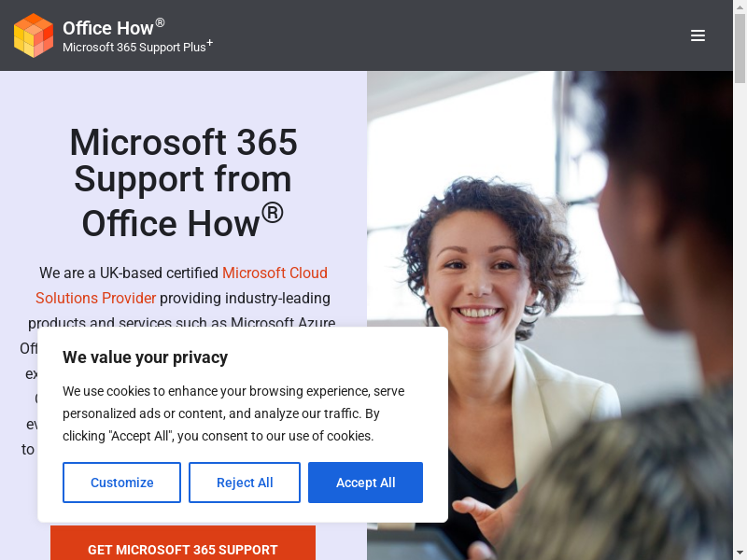
Task: Click the scrollbar up arrow
Action: 740,7
